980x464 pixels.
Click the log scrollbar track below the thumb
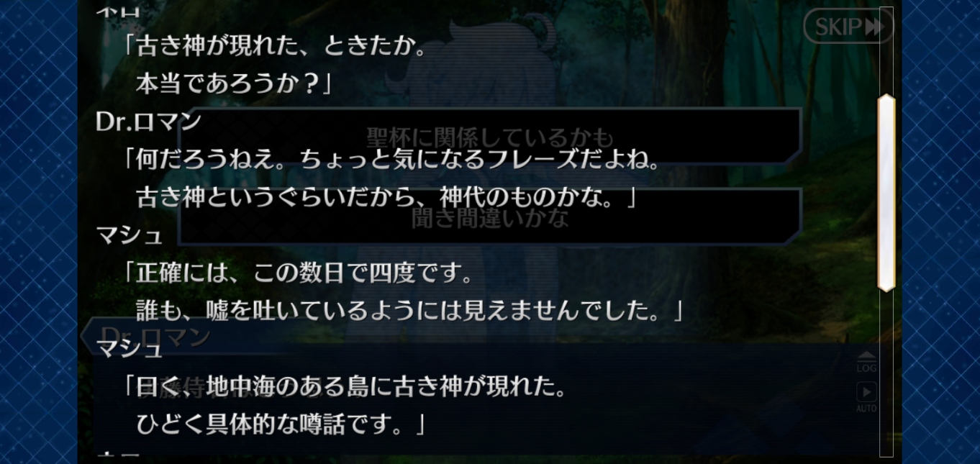886,373
